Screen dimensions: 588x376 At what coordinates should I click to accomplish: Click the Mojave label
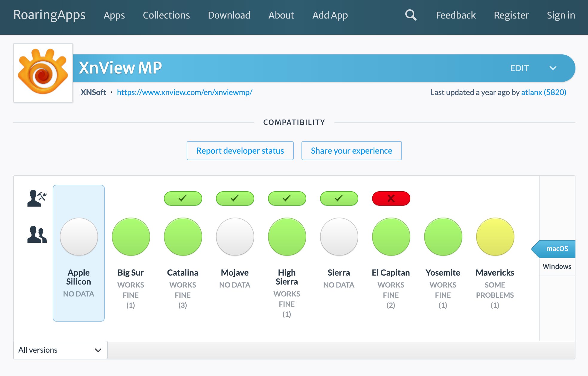pyautogui.click(x=235, y=273)
